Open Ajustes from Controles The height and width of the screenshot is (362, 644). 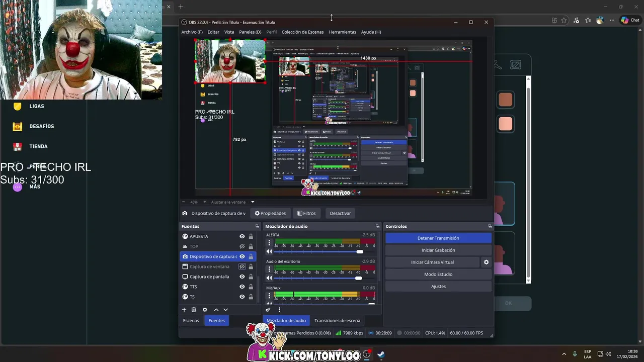tap(438, 286)
